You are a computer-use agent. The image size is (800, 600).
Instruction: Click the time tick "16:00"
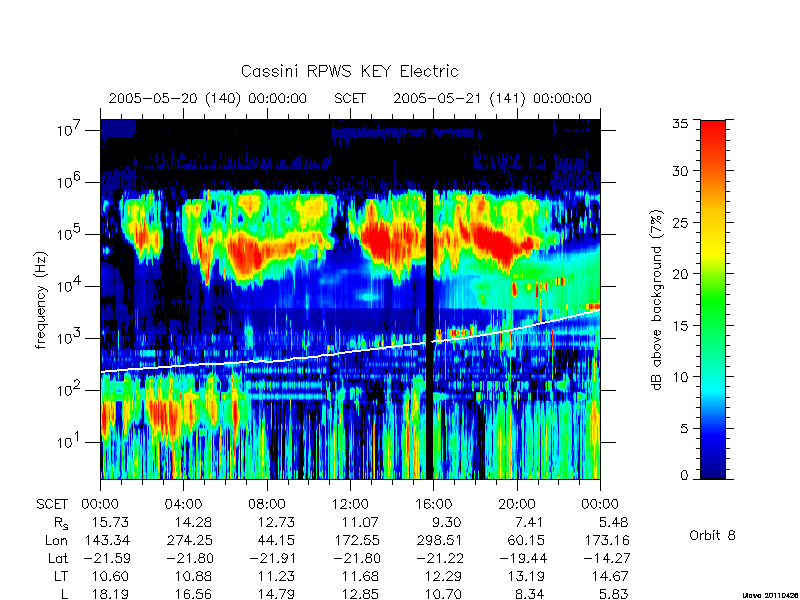point(433,504)
